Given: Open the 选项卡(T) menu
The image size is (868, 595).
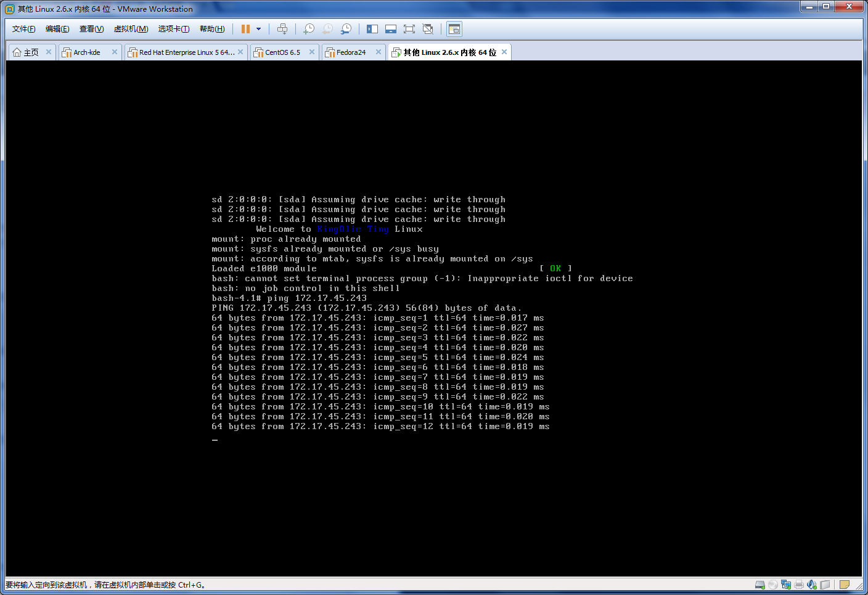Looking at the screenshot, I should tap(173, 29).
